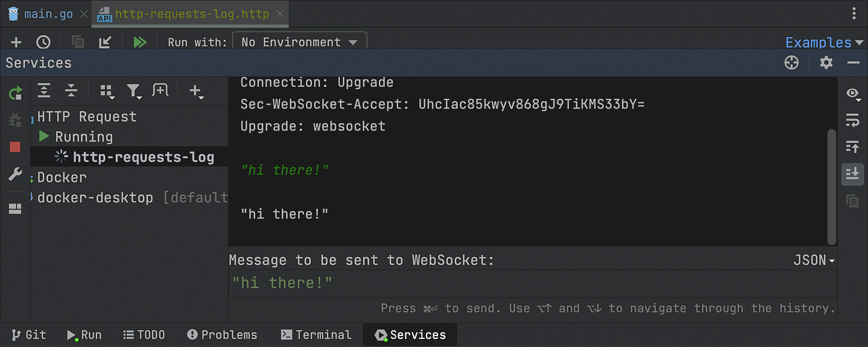Open the JSON message format dropdown

tap(814, 260)
